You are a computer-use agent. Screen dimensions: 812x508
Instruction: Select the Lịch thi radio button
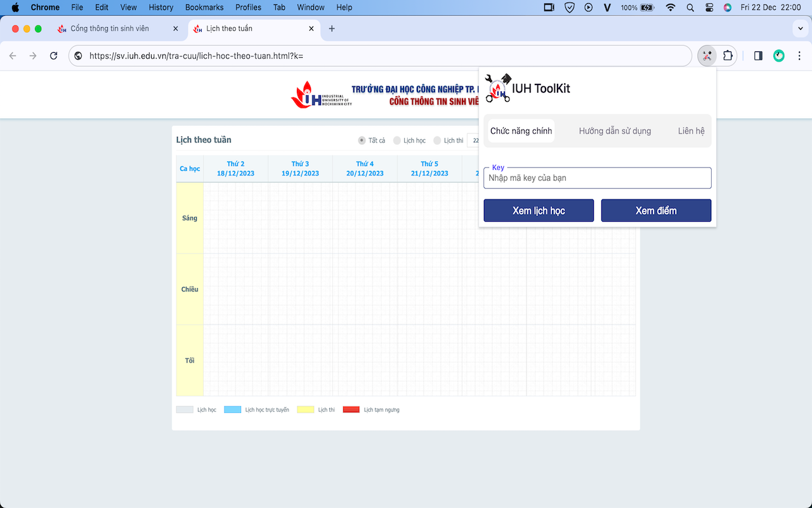437,140
